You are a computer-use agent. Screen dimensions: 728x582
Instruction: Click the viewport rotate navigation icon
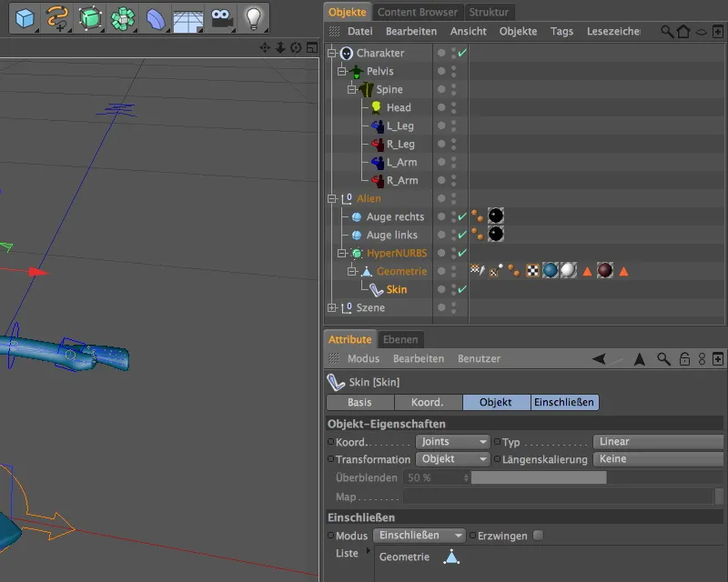pyautogui.click(x=296, y=48)
